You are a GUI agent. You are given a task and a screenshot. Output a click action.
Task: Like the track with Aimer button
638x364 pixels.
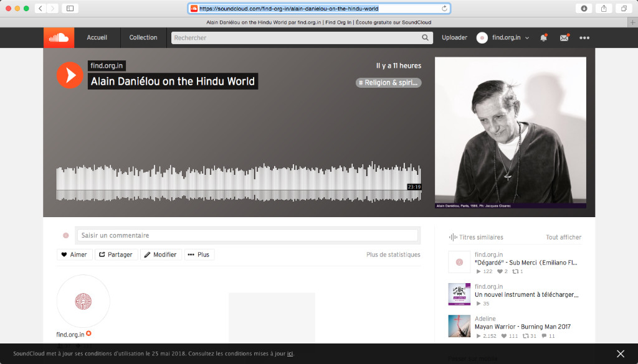tap(74, 254)
